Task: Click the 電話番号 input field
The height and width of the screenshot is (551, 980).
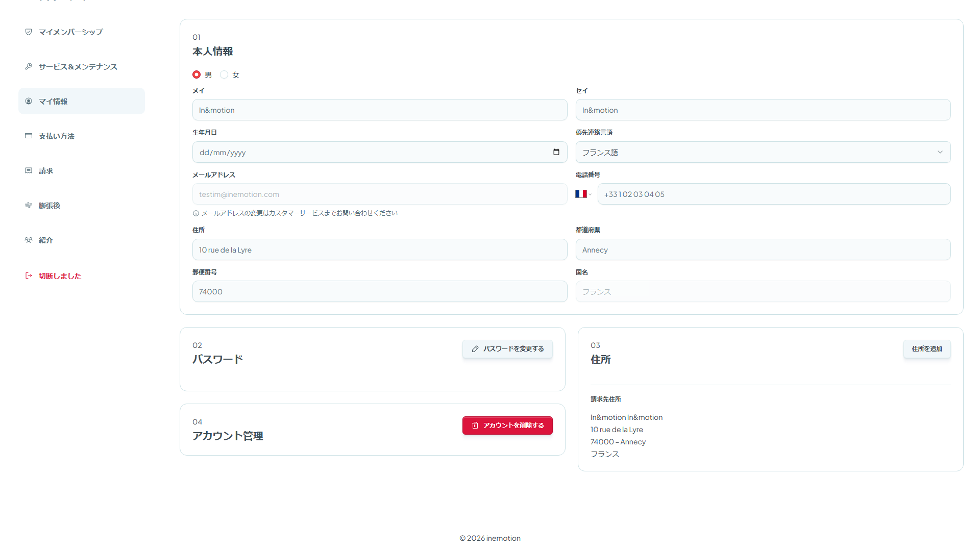Action: click(x=774, y=194)
